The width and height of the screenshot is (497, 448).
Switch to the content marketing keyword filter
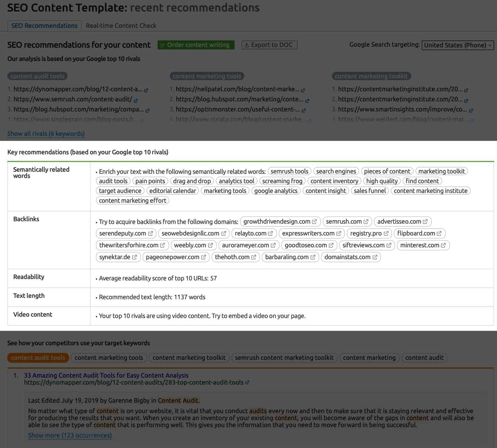[x=369, y=357]
